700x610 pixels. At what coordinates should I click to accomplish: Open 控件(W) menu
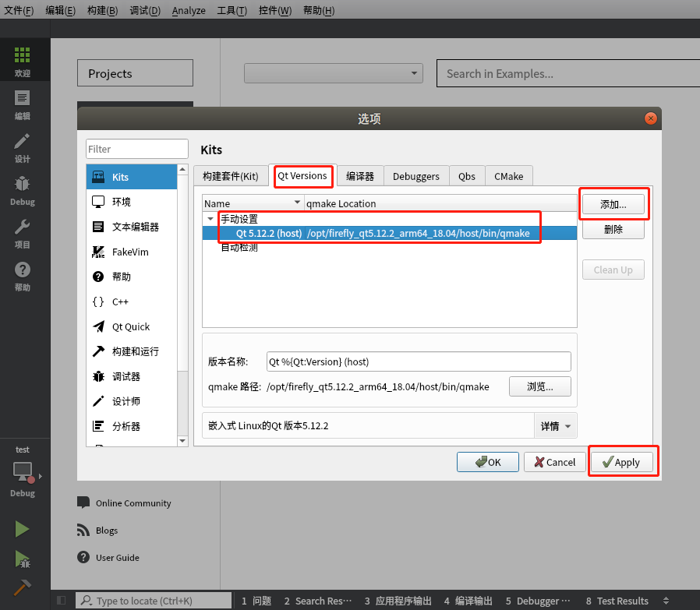pos(274,10)
